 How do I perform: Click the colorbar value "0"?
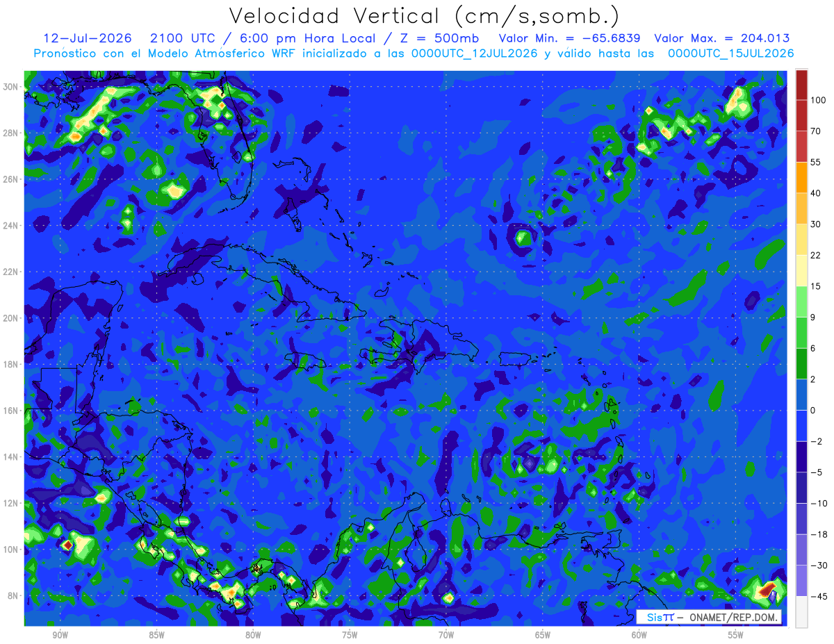813,410
